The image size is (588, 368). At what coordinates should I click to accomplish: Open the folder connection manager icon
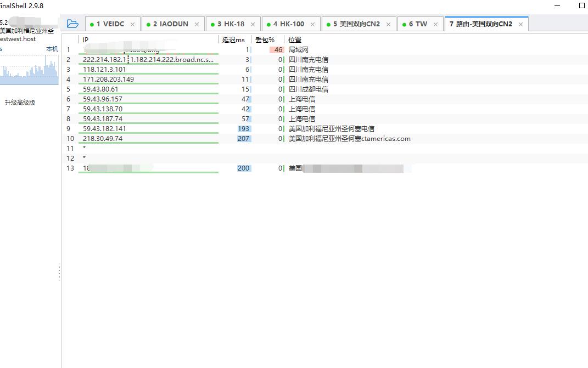[72, 24]
